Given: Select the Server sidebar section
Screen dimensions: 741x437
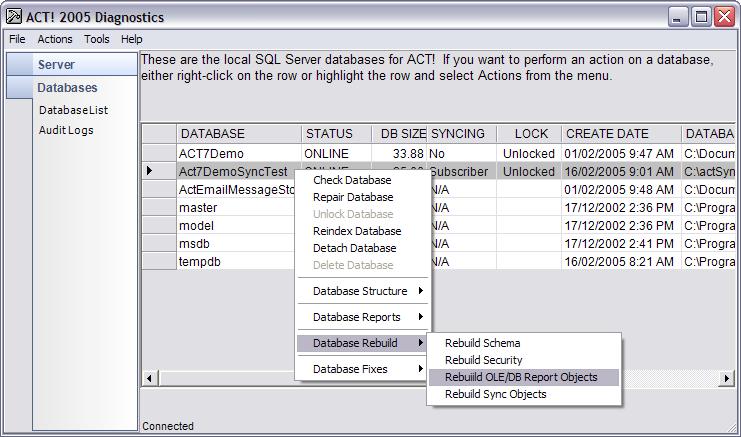Looking at the screenshot, I should [x=72, y=64].
